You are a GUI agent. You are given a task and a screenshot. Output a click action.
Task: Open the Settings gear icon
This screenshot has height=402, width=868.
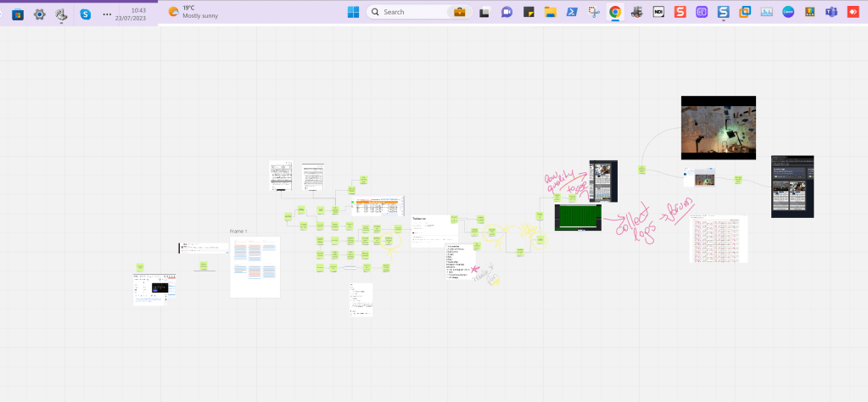coord(39,14)
